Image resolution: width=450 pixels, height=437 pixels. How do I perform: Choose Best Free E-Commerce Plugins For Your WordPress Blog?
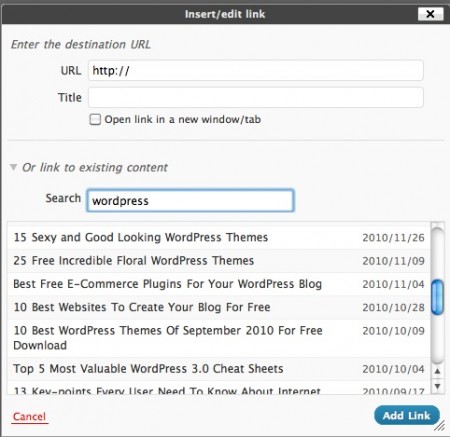(219, 284)
